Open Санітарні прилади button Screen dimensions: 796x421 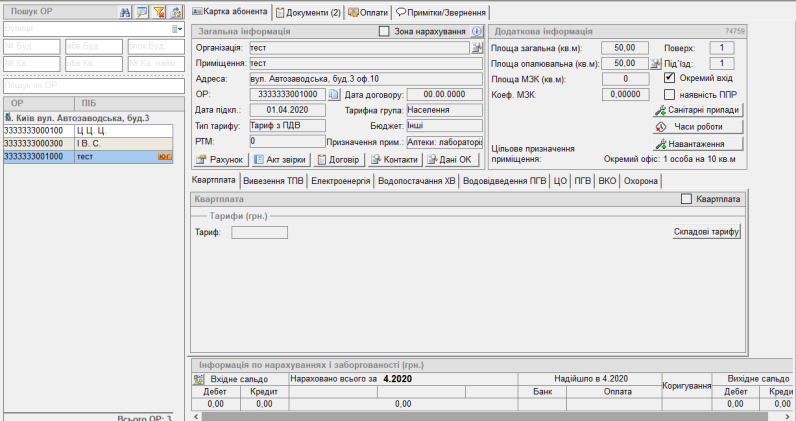pyautogui.click(x=698, y=110)
